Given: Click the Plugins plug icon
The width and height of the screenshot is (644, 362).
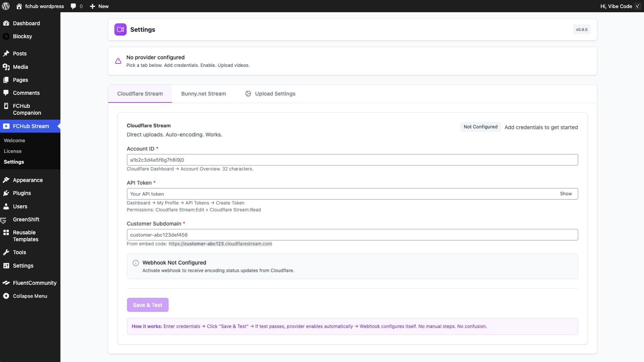Looking at the screenshot, I should click(x=6, y=193).
